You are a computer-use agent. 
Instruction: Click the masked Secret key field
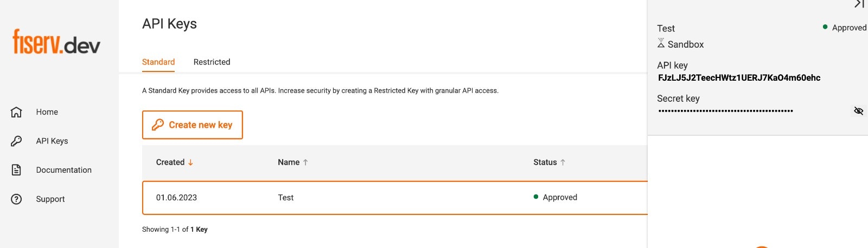click(726, 111)
